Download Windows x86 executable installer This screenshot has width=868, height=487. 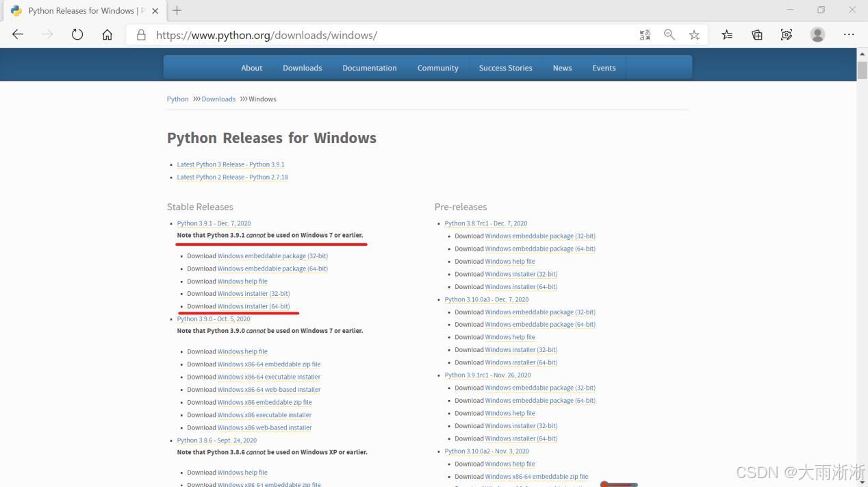point(264,415)
